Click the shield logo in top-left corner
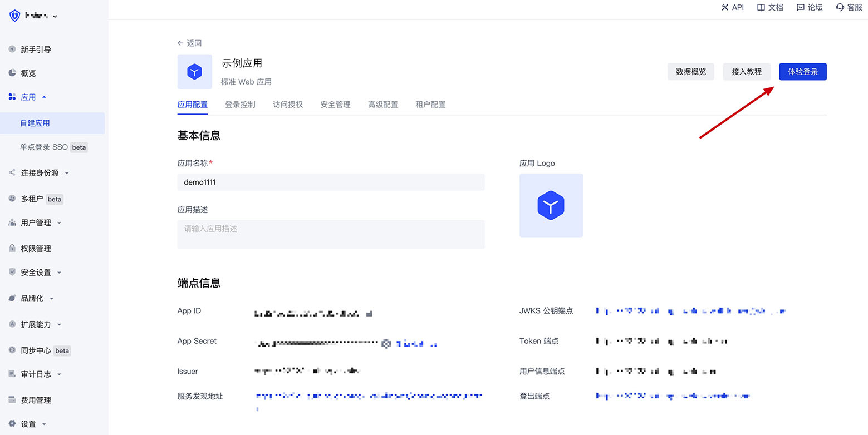868x435 pixels. 14,16
